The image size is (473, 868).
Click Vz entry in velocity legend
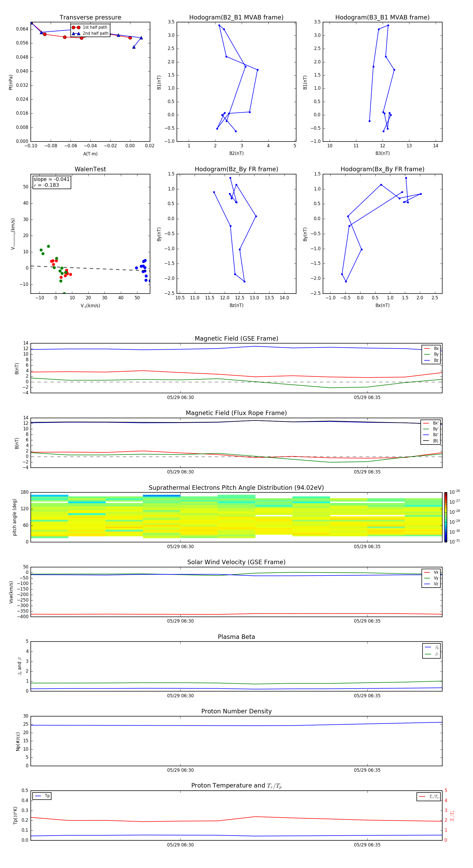[431, 584]
